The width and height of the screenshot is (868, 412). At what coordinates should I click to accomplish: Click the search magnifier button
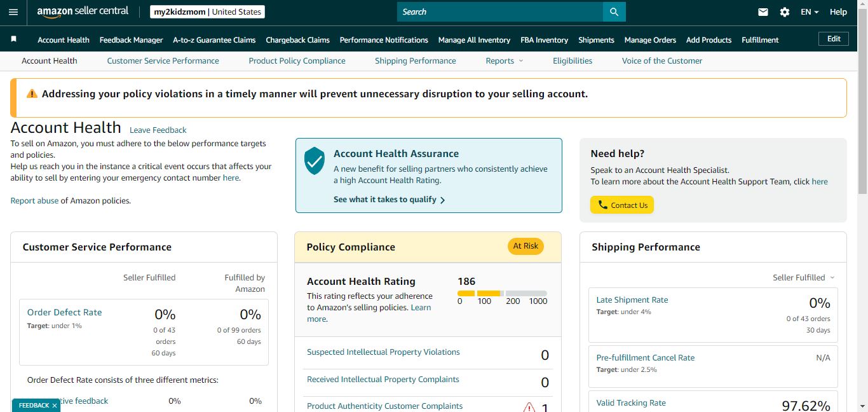[614, 12]
